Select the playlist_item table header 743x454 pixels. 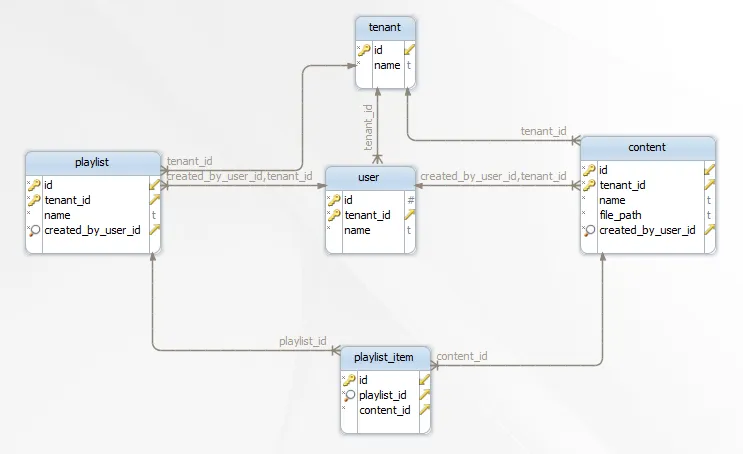pos(385,357)
